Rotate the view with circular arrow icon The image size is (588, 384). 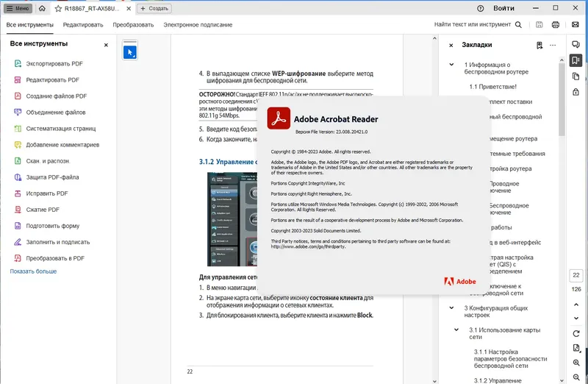pos(576,333)
